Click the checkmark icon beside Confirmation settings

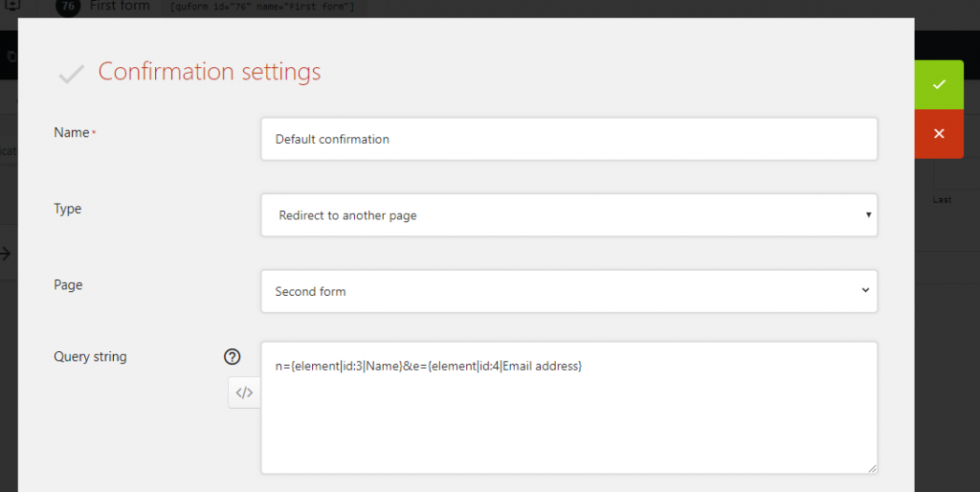(x=71, y=74)
